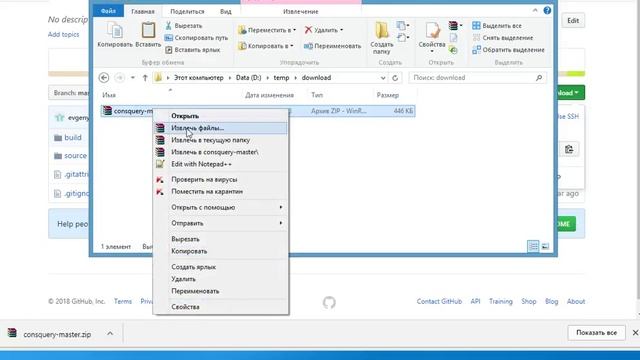Expand the Send to (Отправить) submenu
Viewport: 640px width, 360px height.
tap(220, 223)
